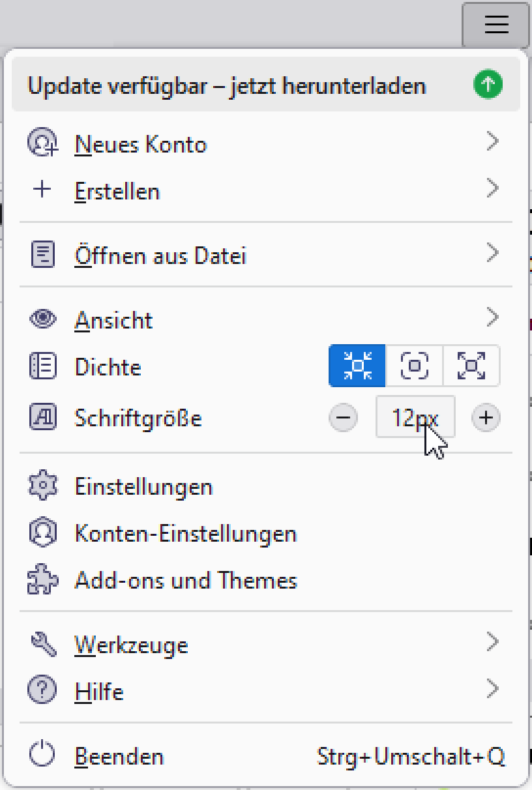Click the Neues Konto account icon

[42, 143]
